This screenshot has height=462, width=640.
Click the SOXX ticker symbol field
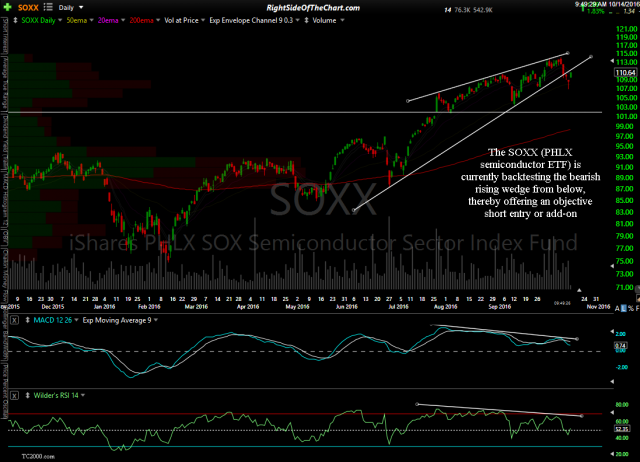point(28,7)
